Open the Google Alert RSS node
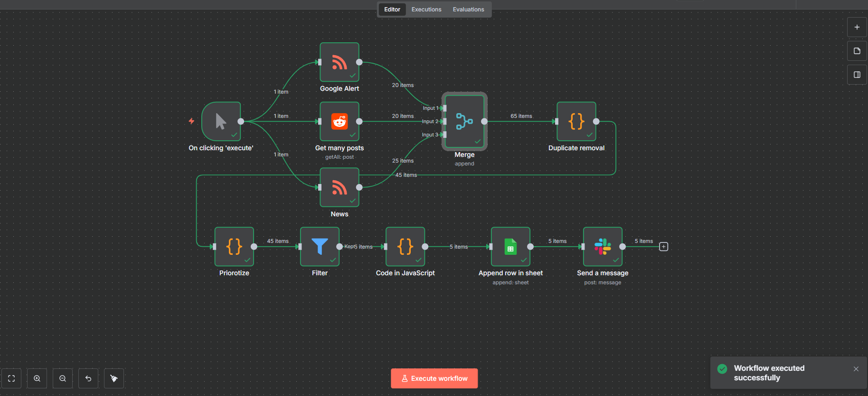Viewport: 868px width, 396px height. tap(339, 62)
